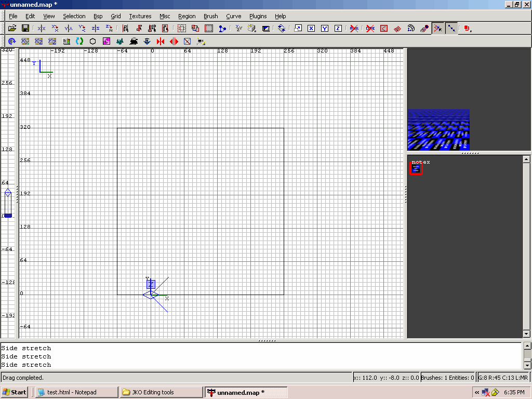Image resolution: width=532 pixels, height=399 pixels.
Task: Click the black train icon
Action: (x=134, y=41)
